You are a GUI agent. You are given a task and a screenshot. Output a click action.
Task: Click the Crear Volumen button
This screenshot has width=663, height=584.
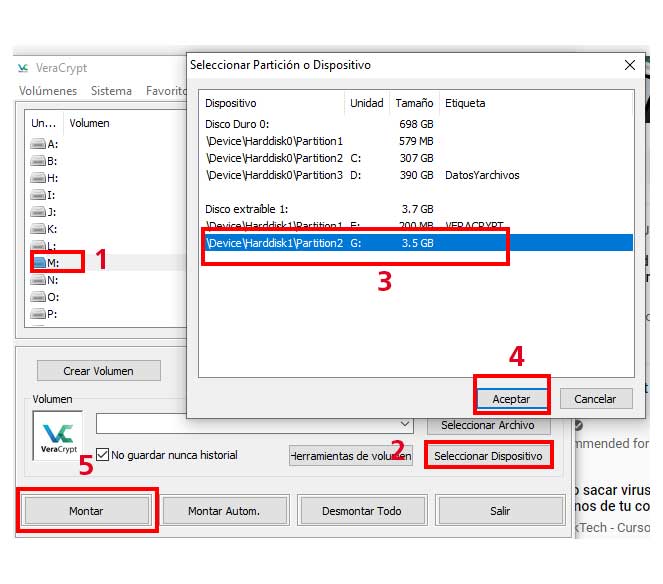coord(99,371)
